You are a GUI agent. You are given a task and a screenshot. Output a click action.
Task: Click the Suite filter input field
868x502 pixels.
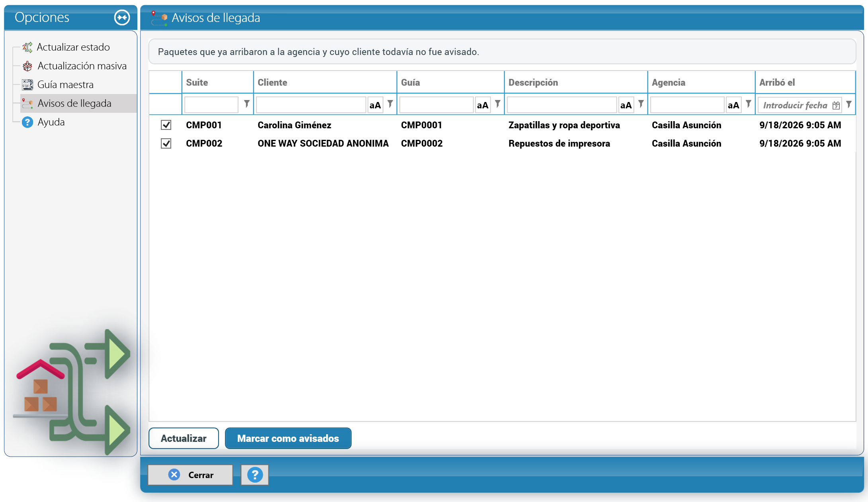pos(211,105)
